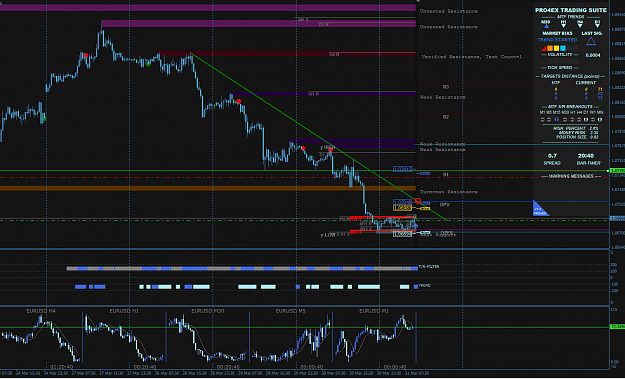
Task: Click the M5 breakout indicator icon
Action: point(549,120)
